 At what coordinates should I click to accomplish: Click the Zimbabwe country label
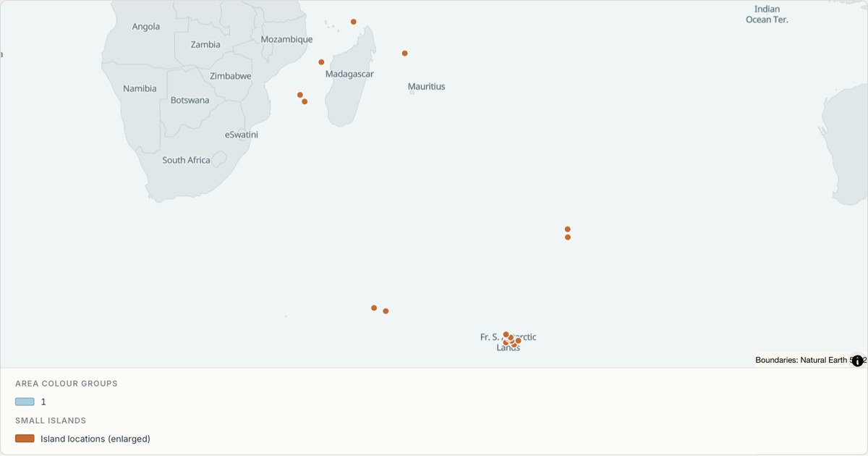231,76
